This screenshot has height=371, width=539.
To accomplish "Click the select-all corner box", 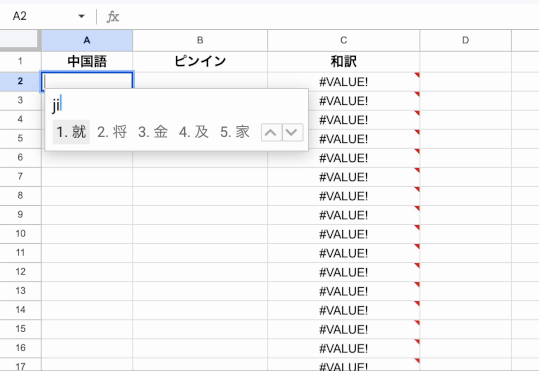I will [19, 39].
